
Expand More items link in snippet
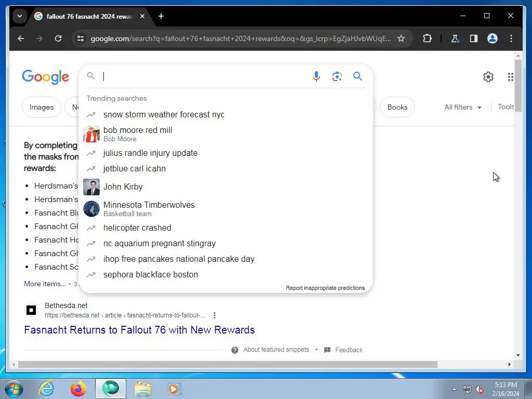(45, 284)
